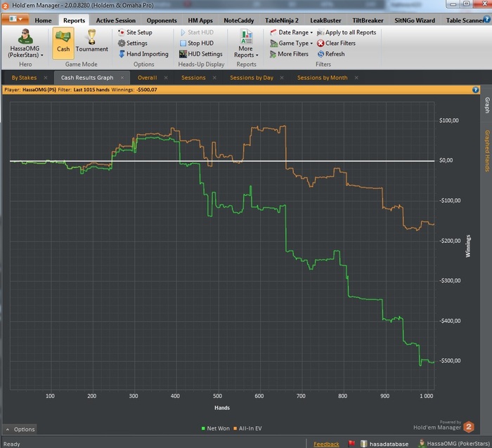Switch to the Sessions by Day tab
This screenshot has height=448, width=492.
click(252, 78)
